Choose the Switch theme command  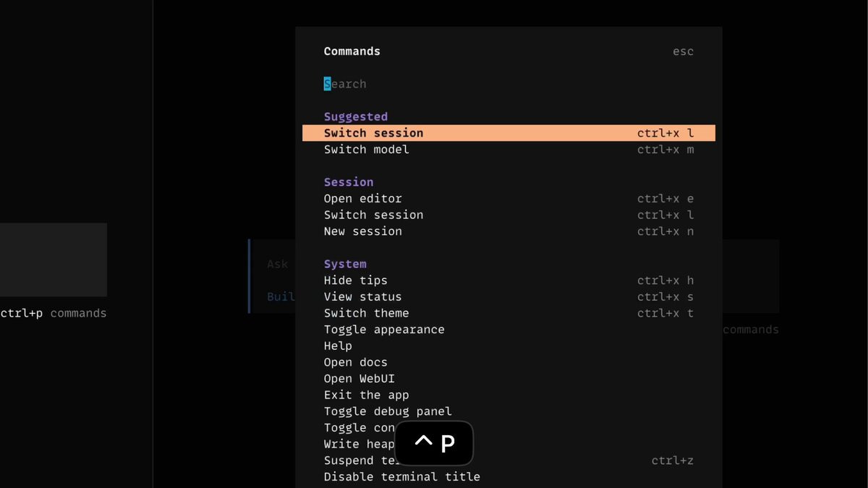pos(509,313)
